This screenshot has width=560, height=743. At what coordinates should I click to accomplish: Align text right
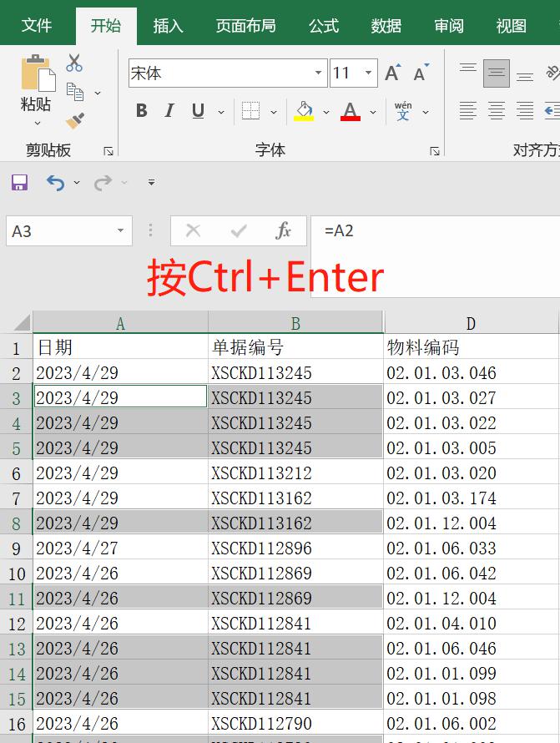tap(525, 111)
